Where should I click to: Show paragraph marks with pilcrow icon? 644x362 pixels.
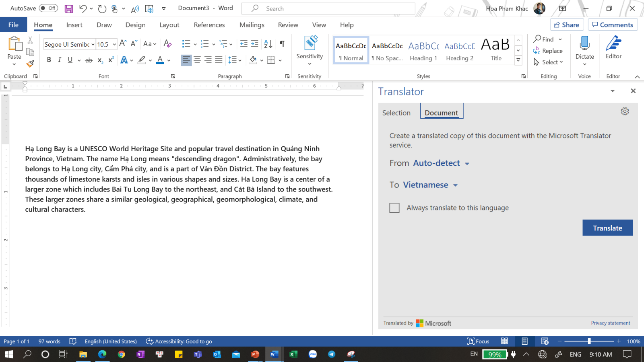click(282, 44)
